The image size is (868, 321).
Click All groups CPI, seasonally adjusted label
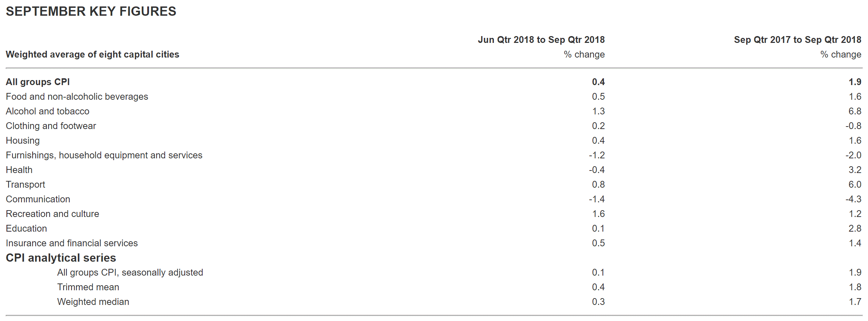click(x=130, y=272)
